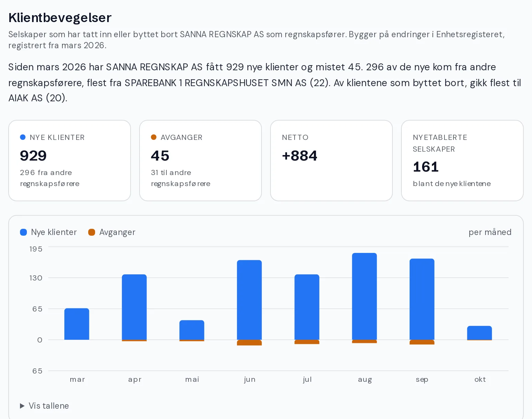Click the 'NETTO' card label
The height and width of the screenshot is (419, 532).
point(295,137)
